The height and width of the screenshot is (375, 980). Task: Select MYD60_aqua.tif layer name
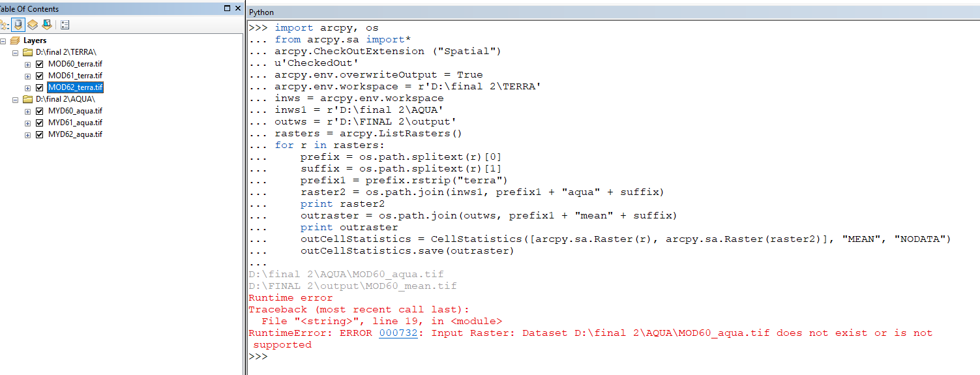click(x=75, y=111)
